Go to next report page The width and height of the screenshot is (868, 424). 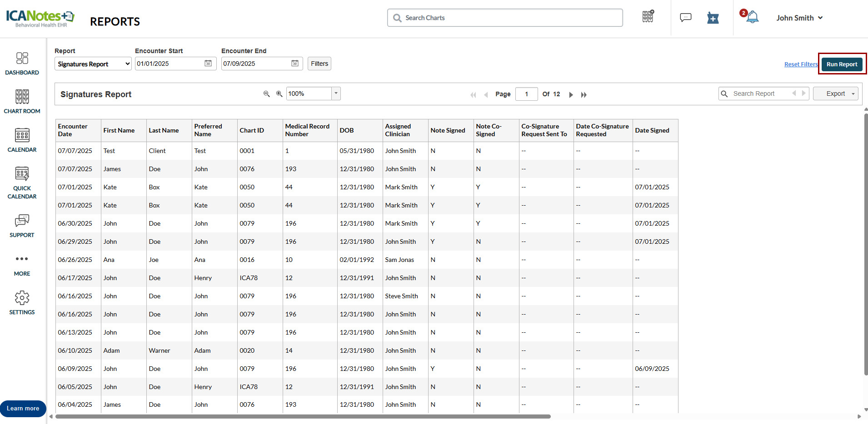coord(571,94)
